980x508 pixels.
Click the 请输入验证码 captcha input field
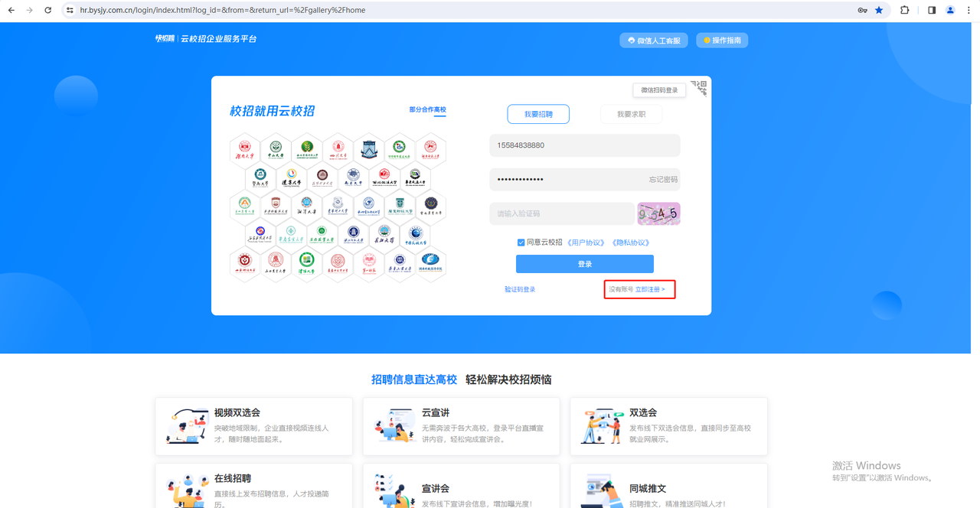tap(562, 213)
